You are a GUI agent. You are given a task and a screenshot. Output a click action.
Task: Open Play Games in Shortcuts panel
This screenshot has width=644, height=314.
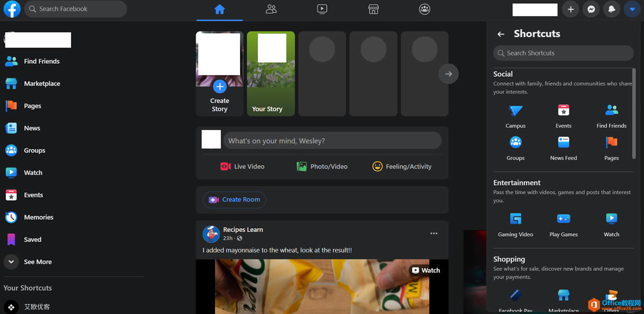(x=563, y=225)
